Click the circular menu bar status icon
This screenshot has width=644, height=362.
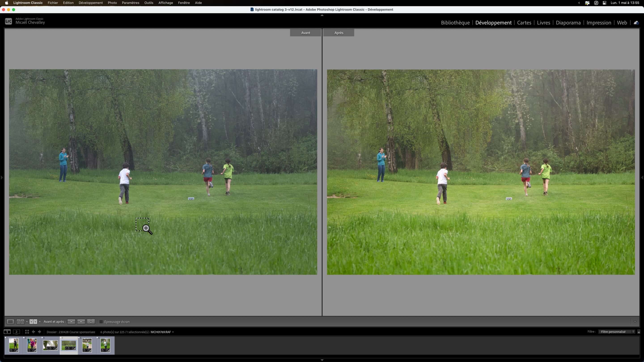tap(596, 3)
